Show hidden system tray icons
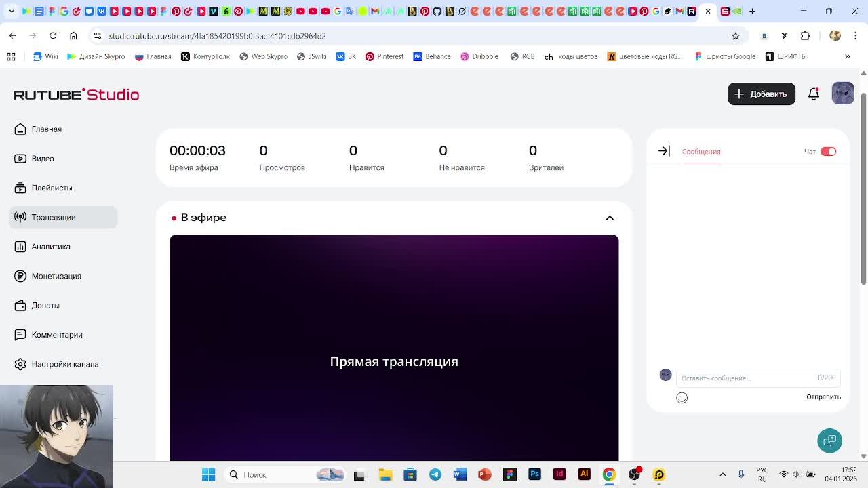The height and width of the screenshot is (488, 868). click(722, 474)
